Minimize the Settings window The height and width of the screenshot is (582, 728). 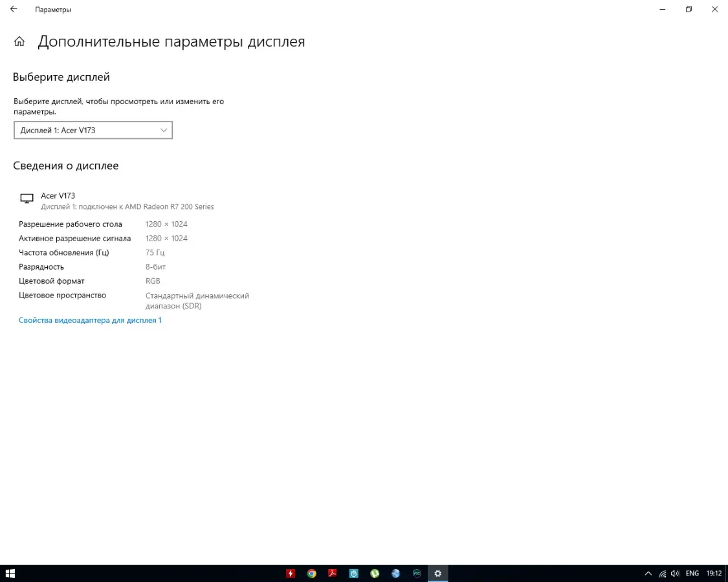tap(663, 9)
